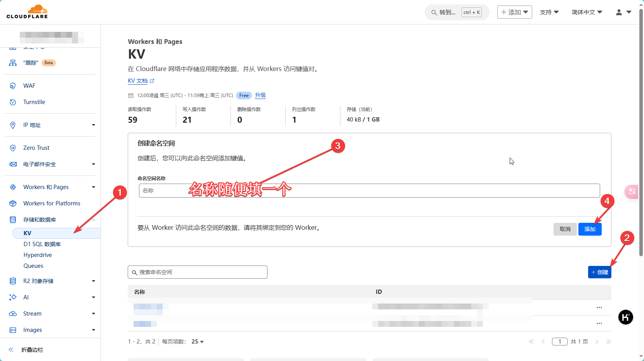Click the IP address location pin icon
The image size is (644, 361).
point(13,125)
